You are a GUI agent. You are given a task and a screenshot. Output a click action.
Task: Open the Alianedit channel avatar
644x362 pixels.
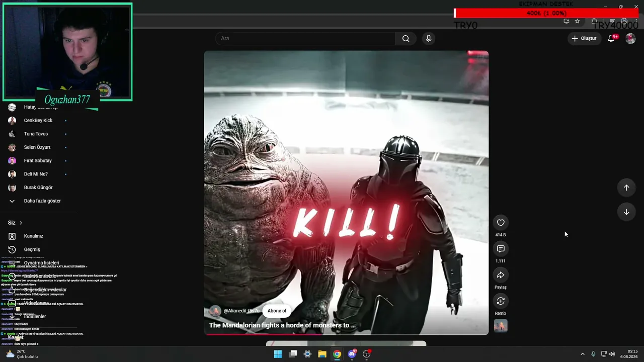(x=215, y=311)
